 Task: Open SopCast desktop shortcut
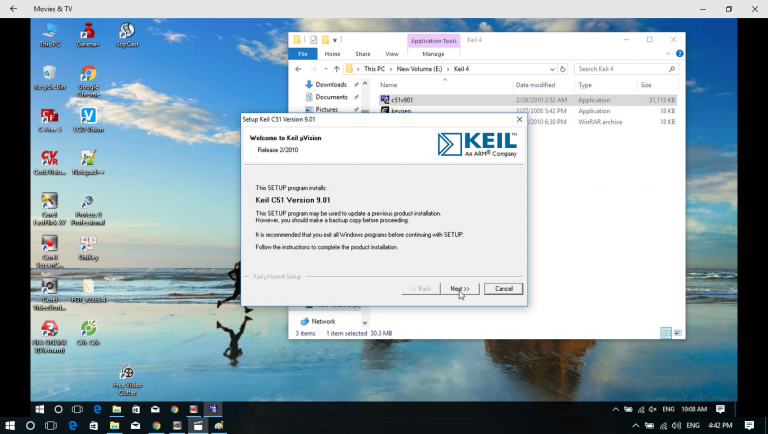pyautogui.click(x=127, y=34)
